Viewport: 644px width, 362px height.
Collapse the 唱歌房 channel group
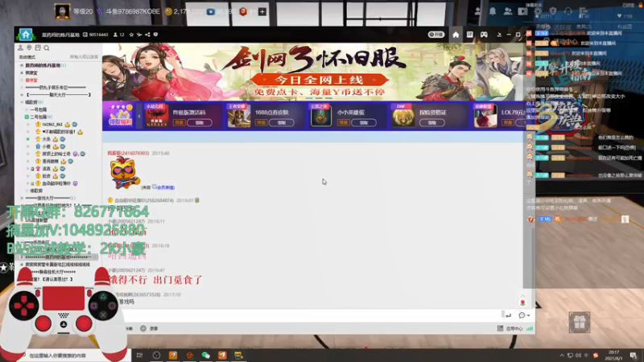point(23,102)
